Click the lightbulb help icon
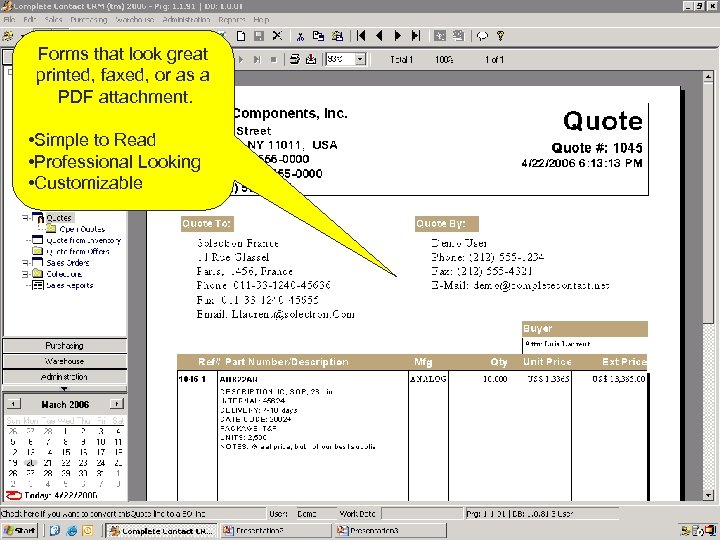This screenshot has width=720, height=540. pos(501,36)
